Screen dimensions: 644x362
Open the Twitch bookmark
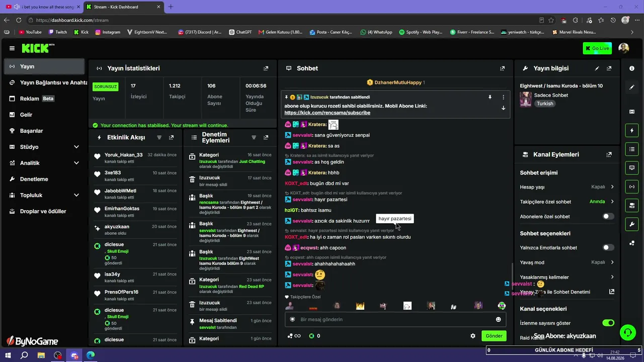pos(57,32)
